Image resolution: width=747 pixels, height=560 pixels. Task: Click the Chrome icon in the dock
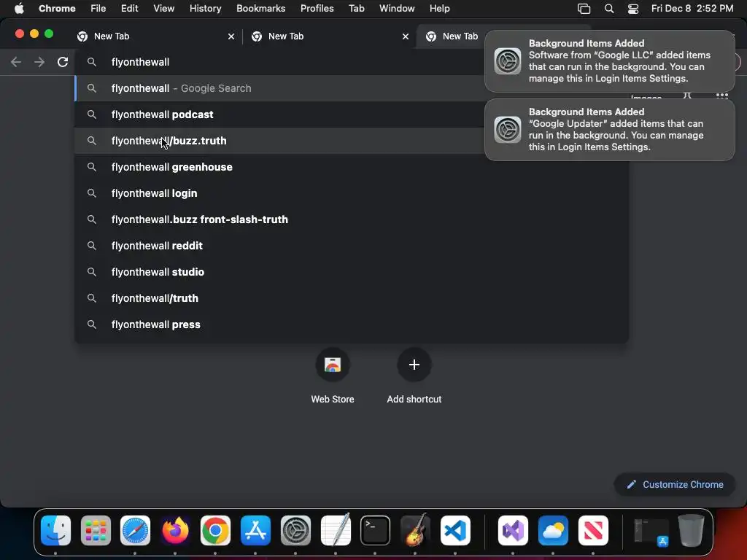215,531
